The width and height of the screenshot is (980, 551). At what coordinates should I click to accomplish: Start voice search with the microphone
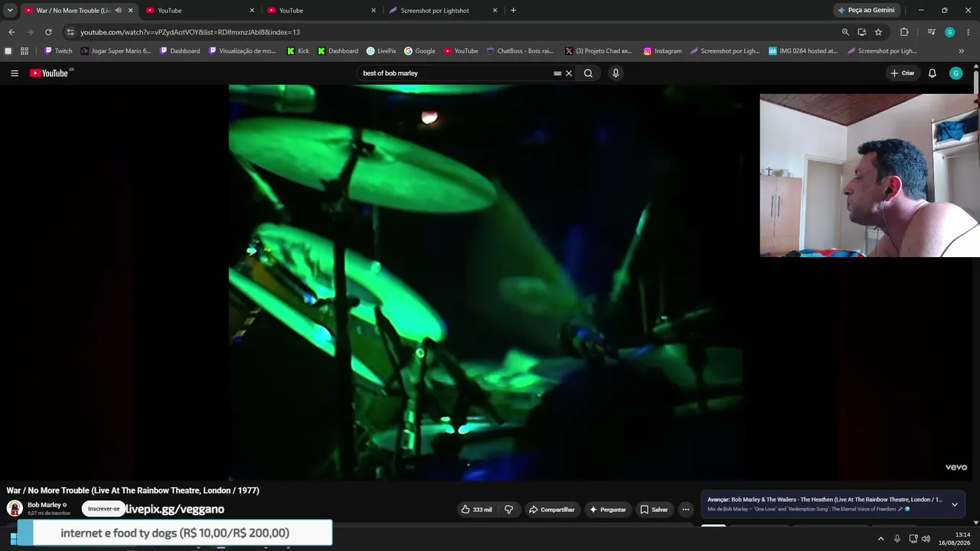pos(616,73)
